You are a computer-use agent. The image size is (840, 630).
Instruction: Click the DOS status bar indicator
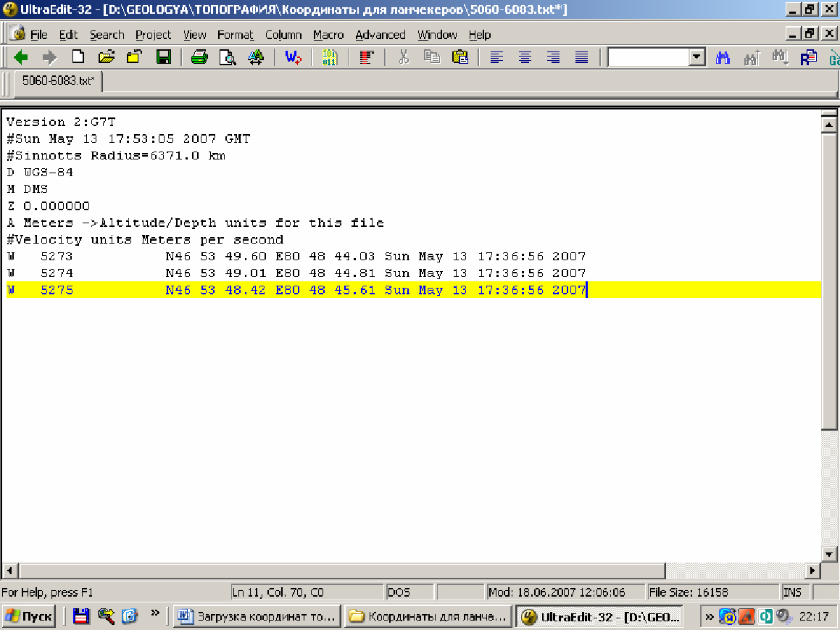click(409, 592)
